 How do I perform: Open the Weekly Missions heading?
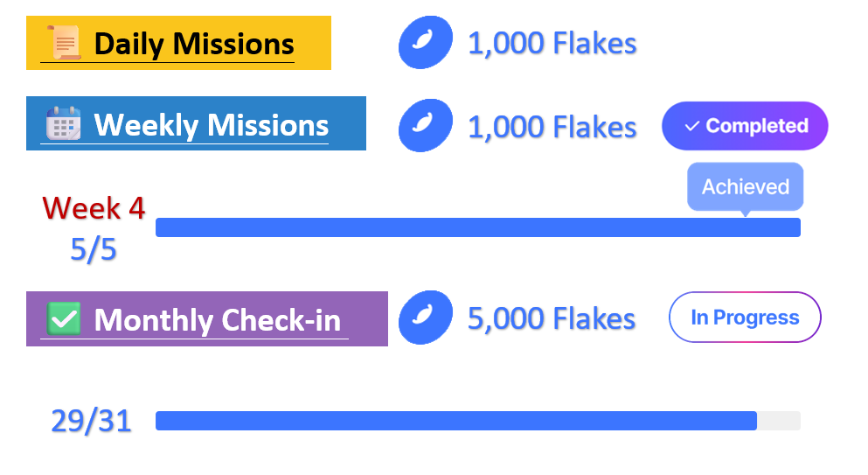pos(212,124)
